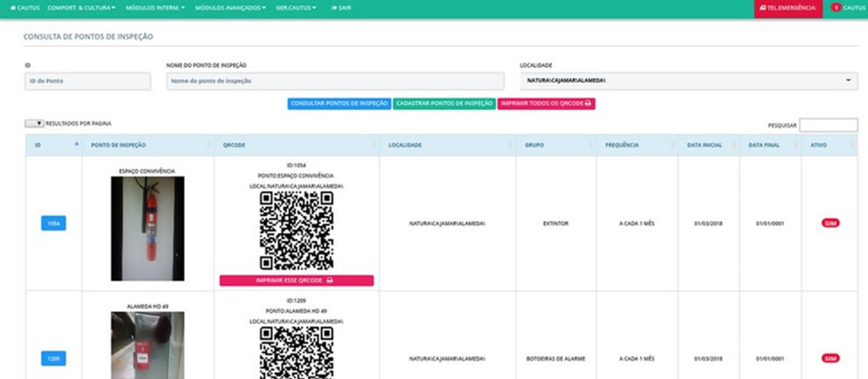Image resolution: width=868 pixels, height=379 pixels.
Task: Sort table by ID column
Action: [54, 145]
